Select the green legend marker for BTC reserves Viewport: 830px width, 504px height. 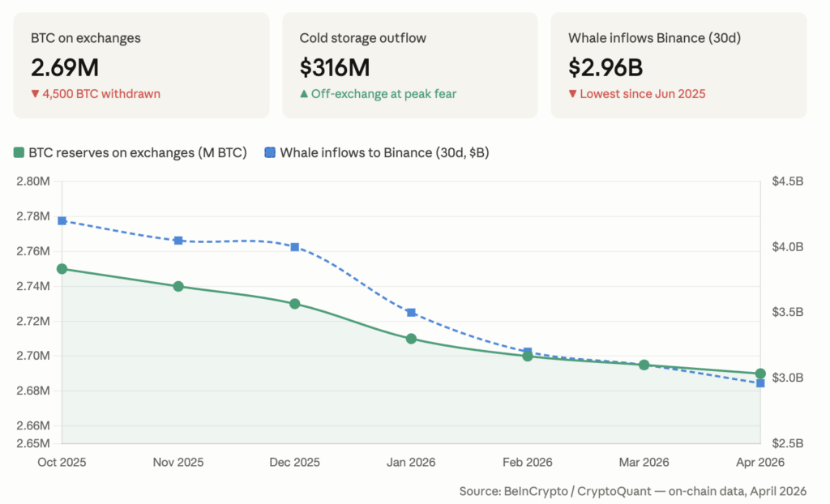[x=21, y=152]
